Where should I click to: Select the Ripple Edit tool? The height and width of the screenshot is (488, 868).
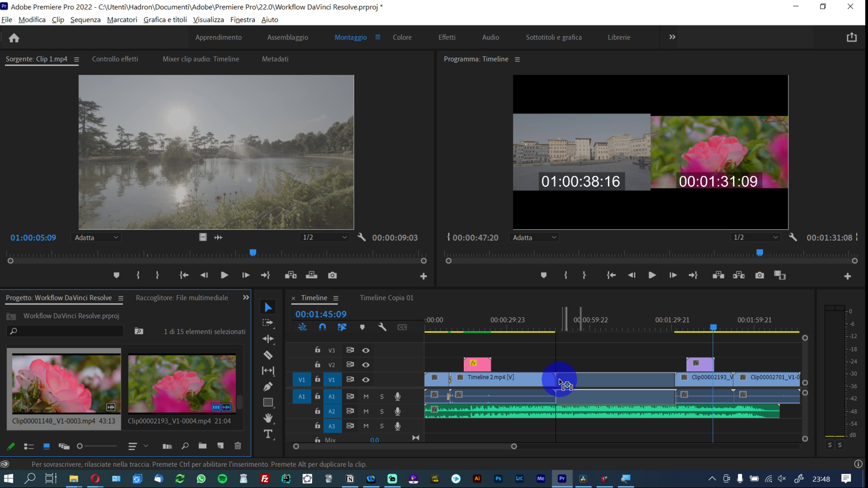(268, 339)
